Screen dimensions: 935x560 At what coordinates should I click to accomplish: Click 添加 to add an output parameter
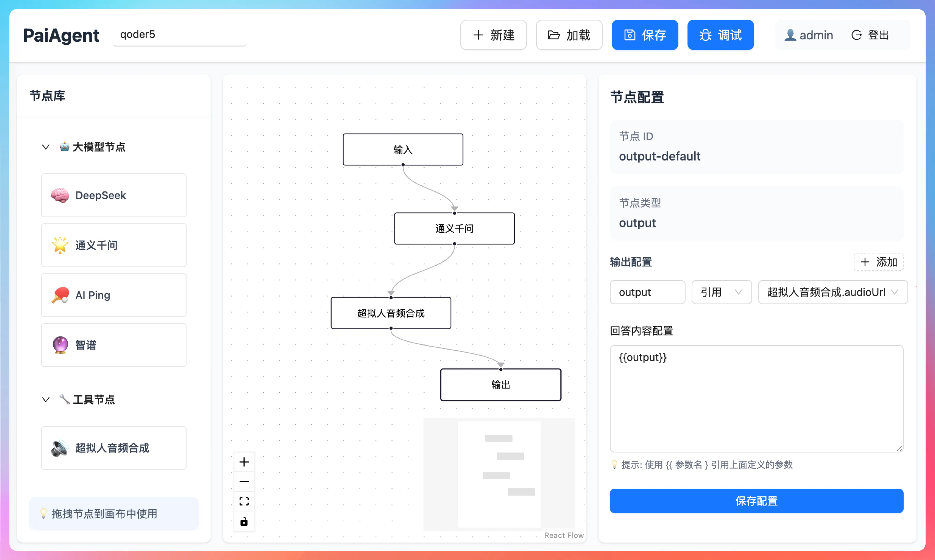878,261
